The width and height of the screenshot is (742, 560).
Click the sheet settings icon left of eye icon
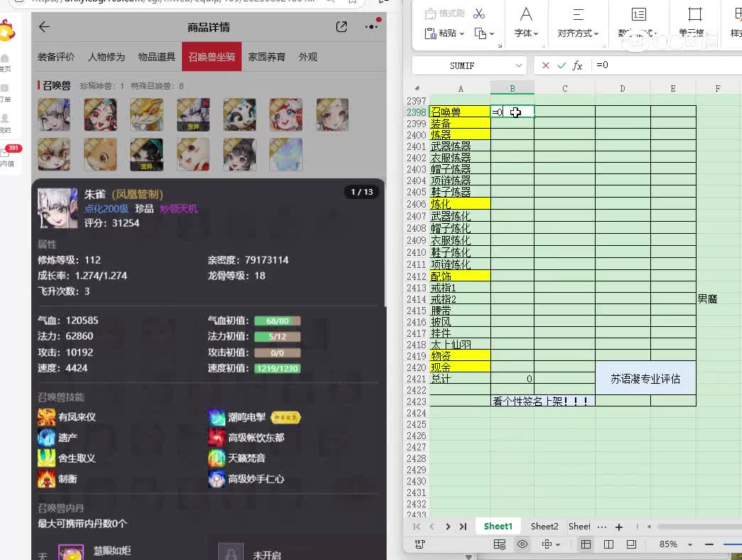[500, 544]
